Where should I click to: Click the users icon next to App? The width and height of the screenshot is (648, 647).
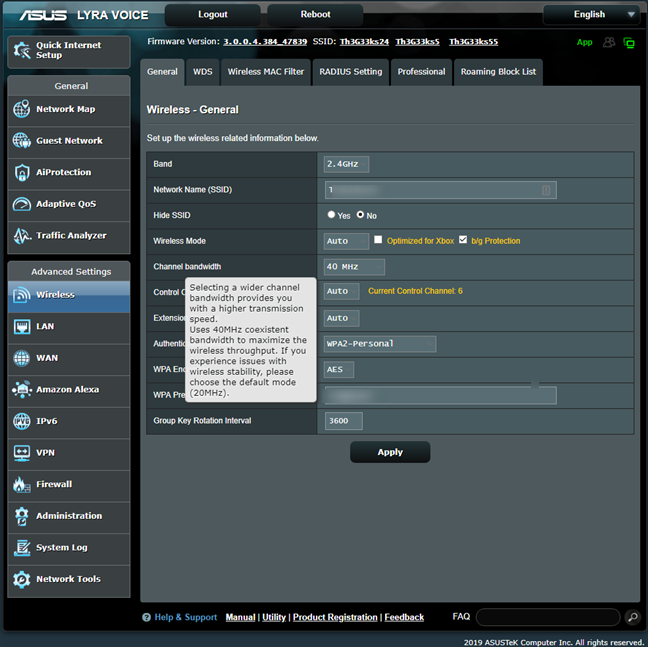tap(609, 42)
